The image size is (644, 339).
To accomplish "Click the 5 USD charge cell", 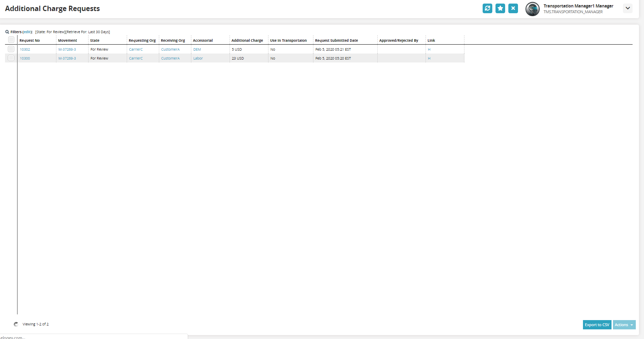I will [237, 49].
